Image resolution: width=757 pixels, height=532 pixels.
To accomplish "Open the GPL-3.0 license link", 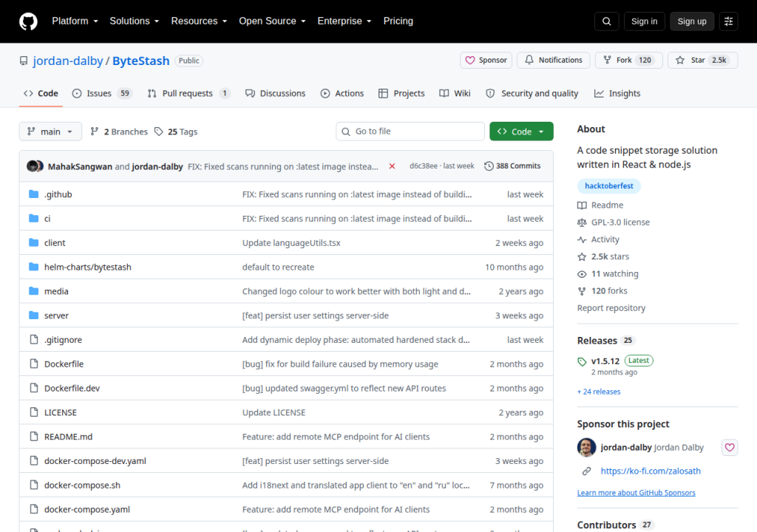I will [x=614, y=222].
